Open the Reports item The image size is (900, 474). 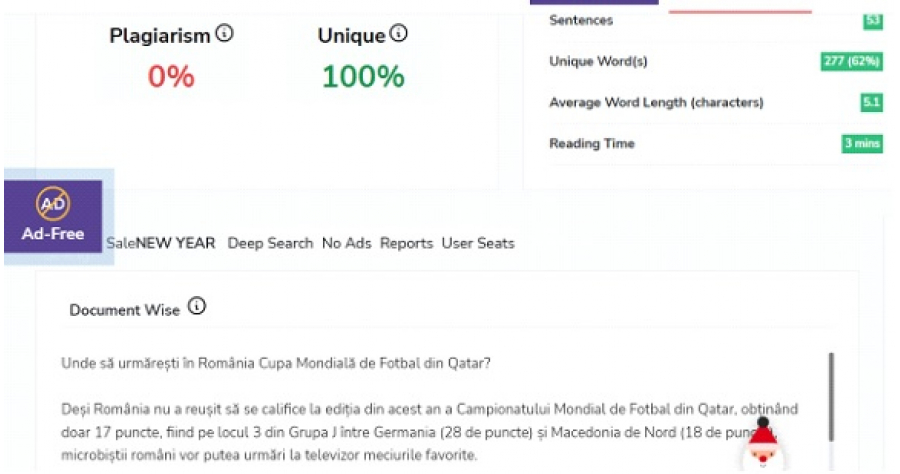406,243
